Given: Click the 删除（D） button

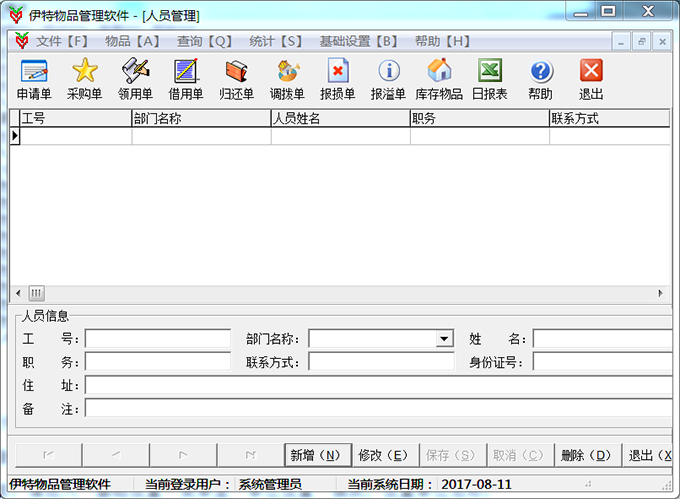Looking at the screenshot, I should click(x=588, y=455).
